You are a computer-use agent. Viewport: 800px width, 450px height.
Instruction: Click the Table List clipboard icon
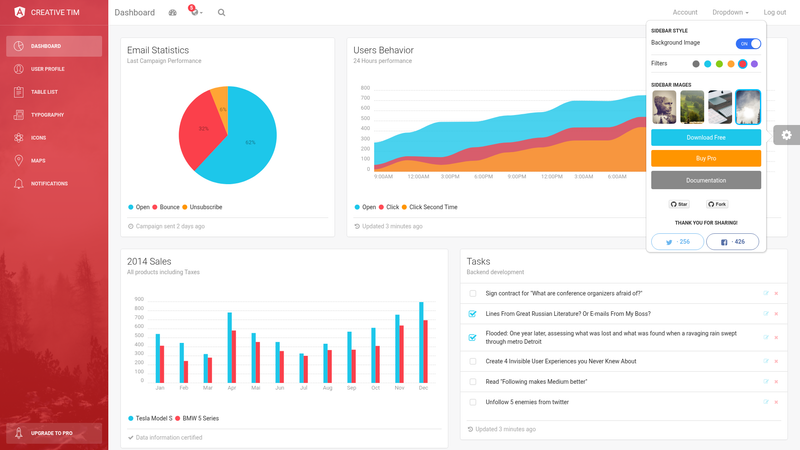pos(19,92)
